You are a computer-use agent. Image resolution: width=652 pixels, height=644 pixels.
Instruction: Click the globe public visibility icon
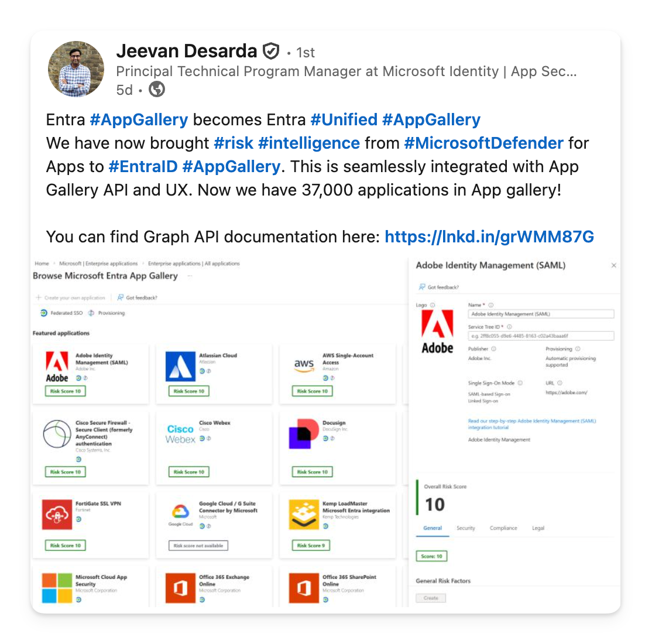[157, 89]
